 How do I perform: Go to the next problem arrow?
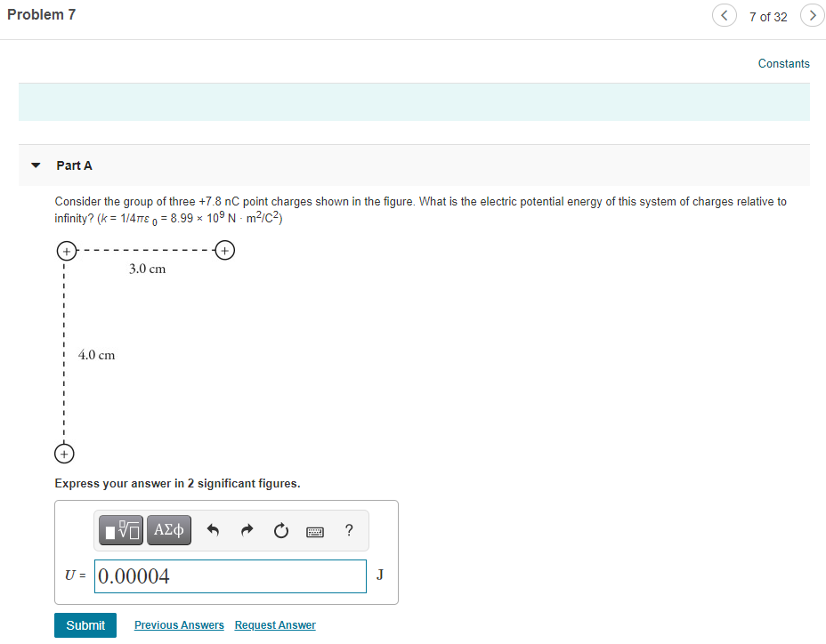point(813,15)
